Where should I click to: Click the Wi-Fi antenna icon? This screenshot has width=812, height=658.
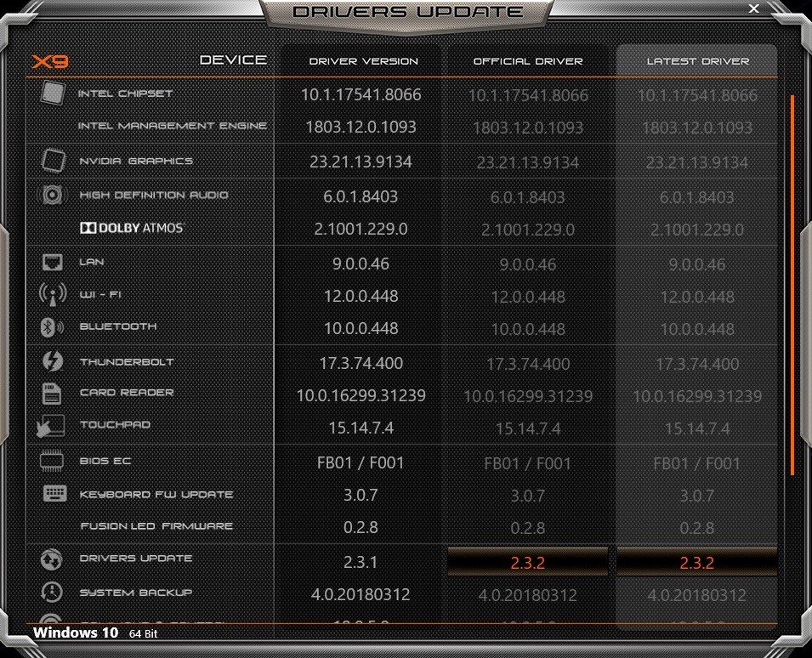(53, 294)
